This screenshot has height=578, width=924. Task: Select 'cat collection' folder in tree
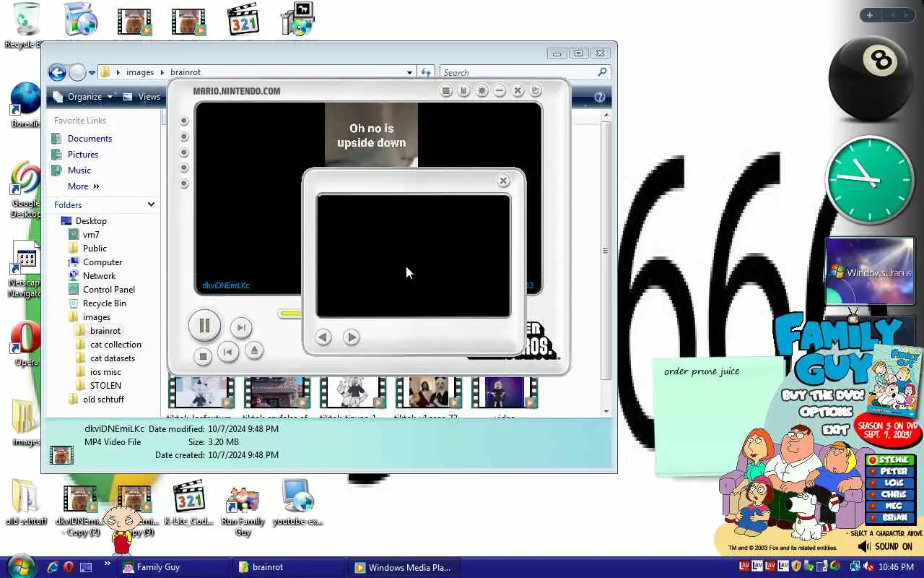click(115, 345)
